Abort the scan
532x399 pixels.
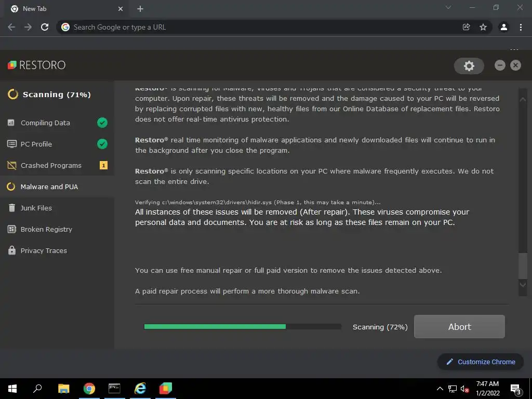(459, 326)
